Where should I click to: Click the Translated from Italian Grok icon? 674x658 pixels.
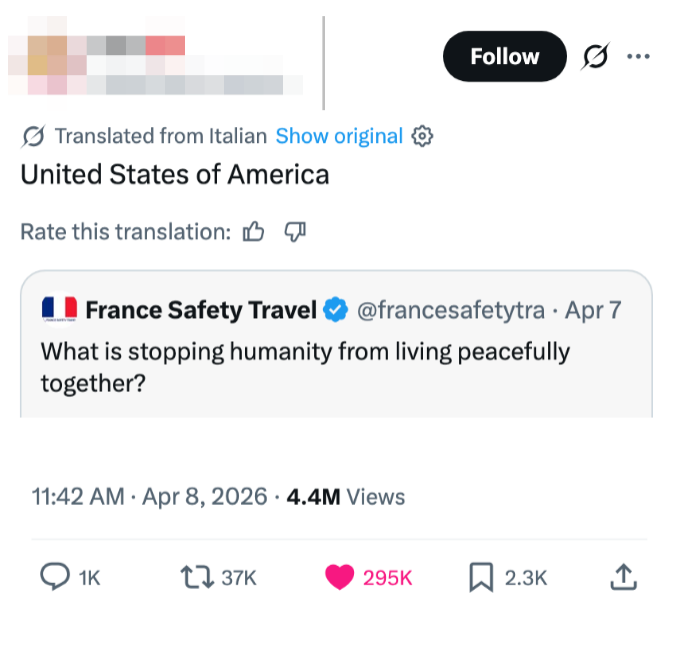click(x=32, y=136)
